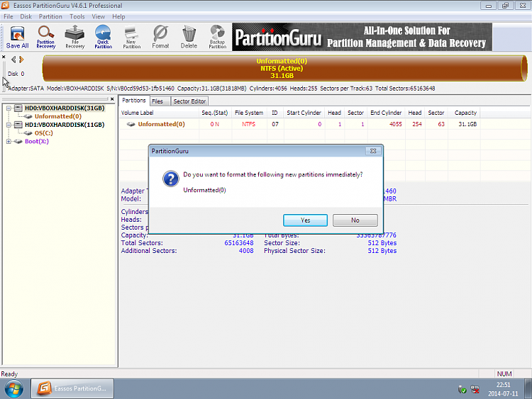
Task: Expand the Boot(X:) tree node
Action: pos(9,141)
